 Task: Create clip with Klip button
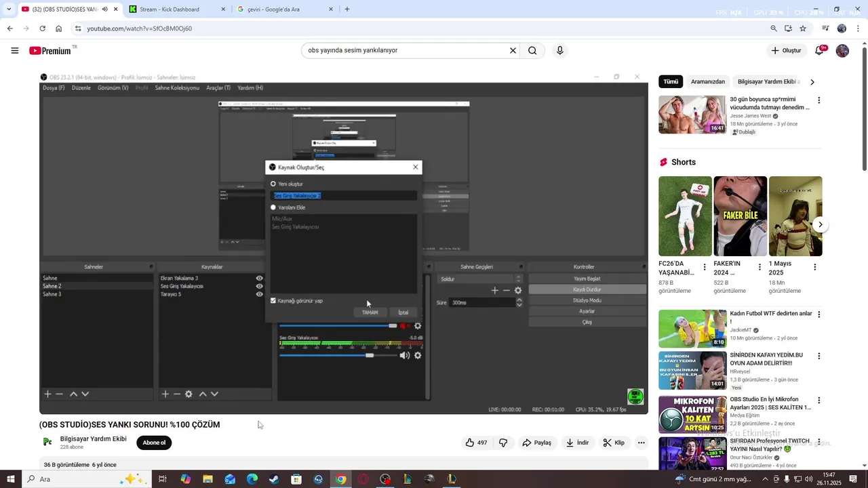pos(614,443)
